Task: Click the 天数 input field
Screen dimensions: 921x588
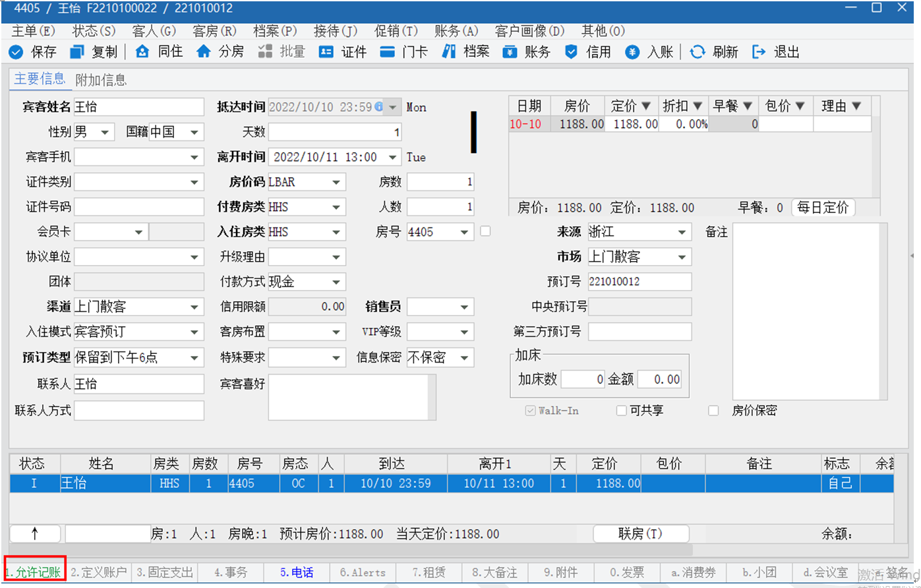Action: point(335,132)
